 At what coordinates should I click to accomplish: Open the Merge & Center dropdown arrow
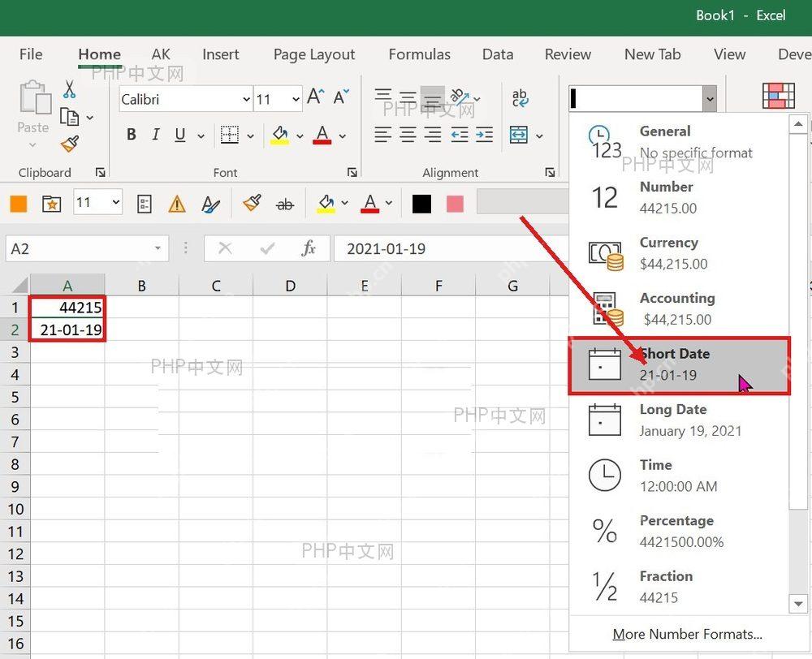tap(539, 136)
